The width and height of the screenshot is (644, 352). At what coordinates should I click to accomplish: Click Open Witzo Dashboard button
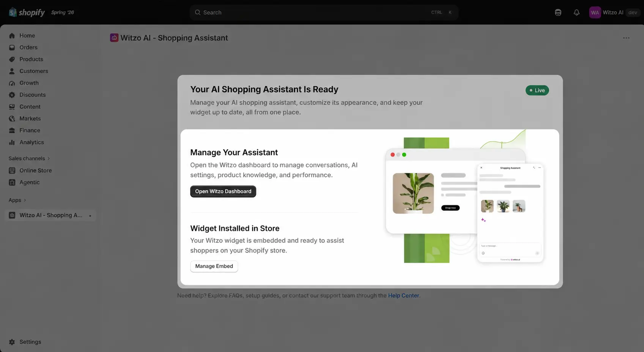(223, 191)
